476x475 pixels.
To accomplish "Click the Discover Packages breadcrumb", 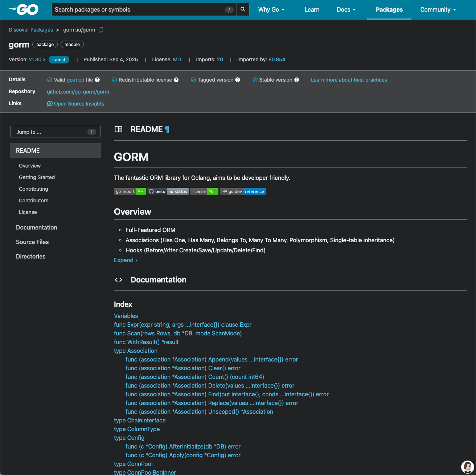I will click(31, 30).
